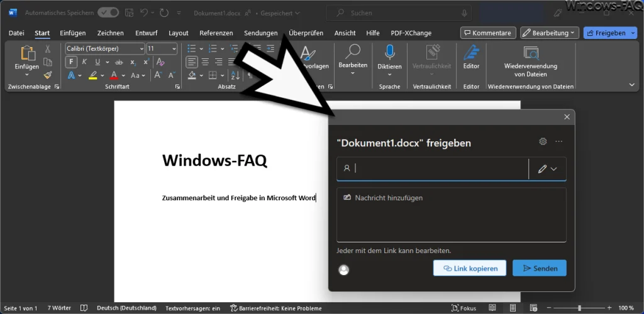Toggle subscript formatting

133,62
